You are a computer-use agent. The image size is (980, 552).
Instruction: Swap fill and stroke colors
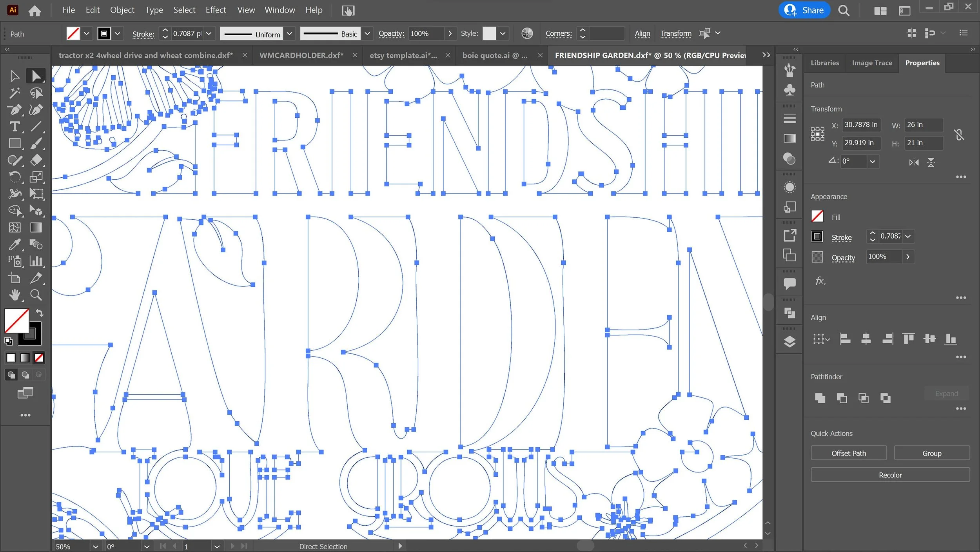pos(40,313)
